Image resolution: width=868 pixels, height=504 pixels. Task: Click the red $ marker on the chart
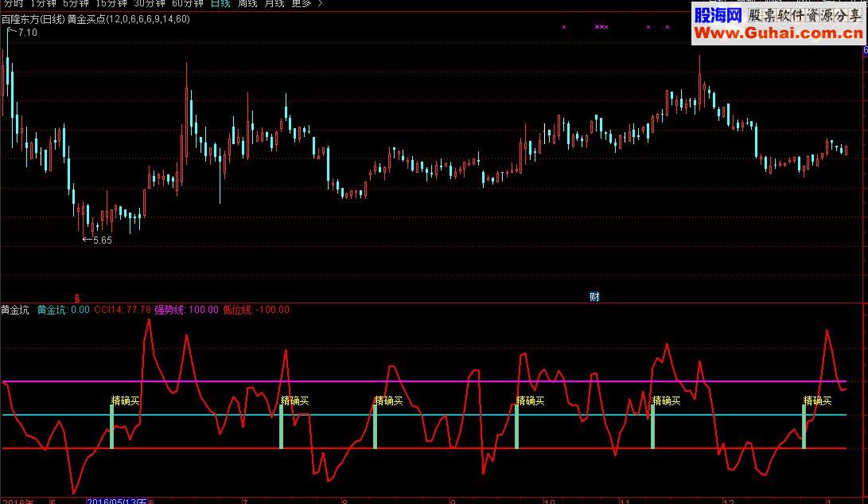click(x=77, y=299)
